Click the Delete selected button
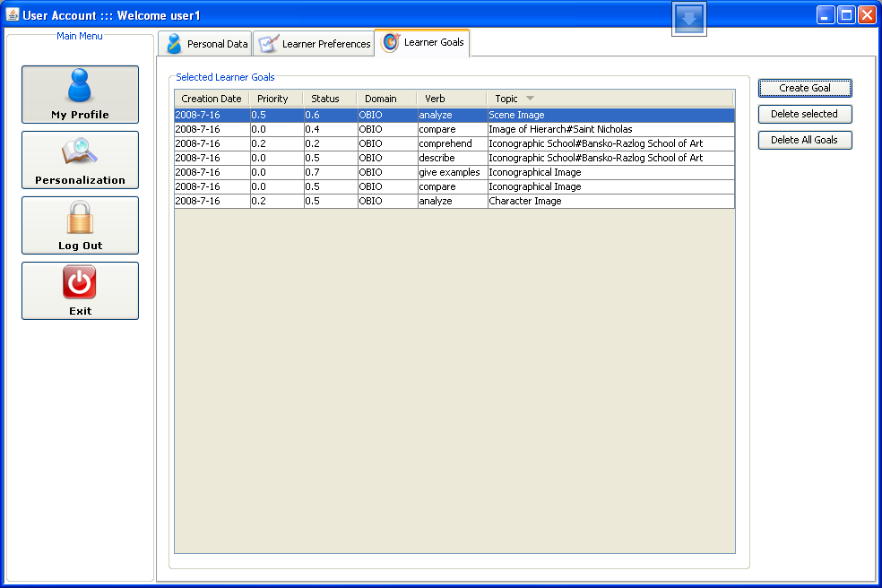The width and height of the screenshot is (882, 588). click(x=804, y=114)
